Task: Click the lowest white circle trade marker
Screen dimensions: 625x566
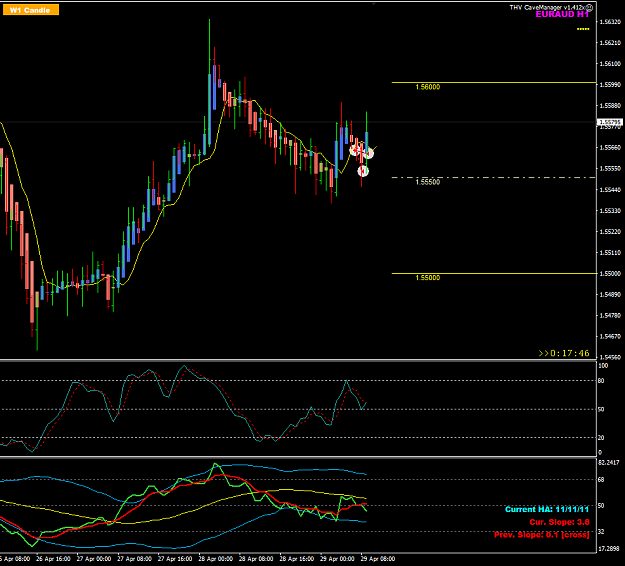Action: pyautogui.click(x=363, y=171)
